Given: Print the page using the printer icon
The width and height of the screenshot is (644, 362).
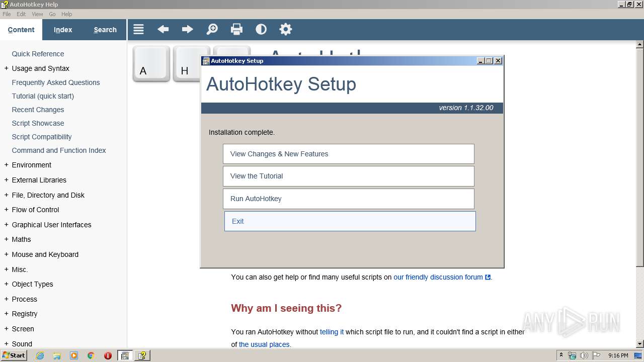Looking at the screenshot, I should click(x=236, y=30).
